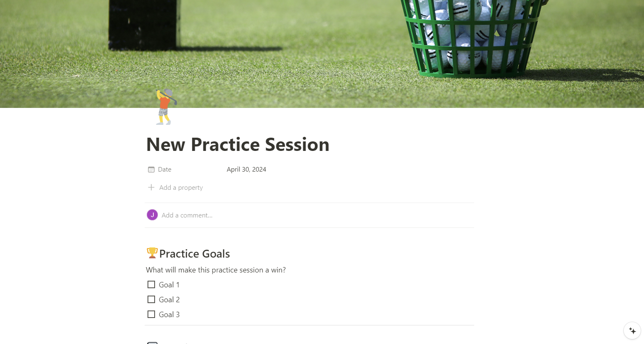
Task: Click the trophy emoji in Practice Goals heading
Action: [152, 253]
